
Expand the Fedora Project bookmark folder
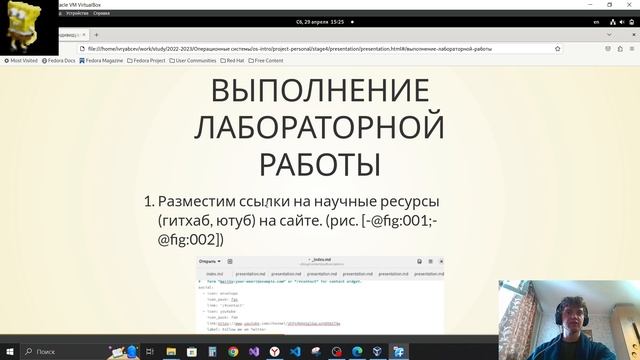click(x=146, y=60)
